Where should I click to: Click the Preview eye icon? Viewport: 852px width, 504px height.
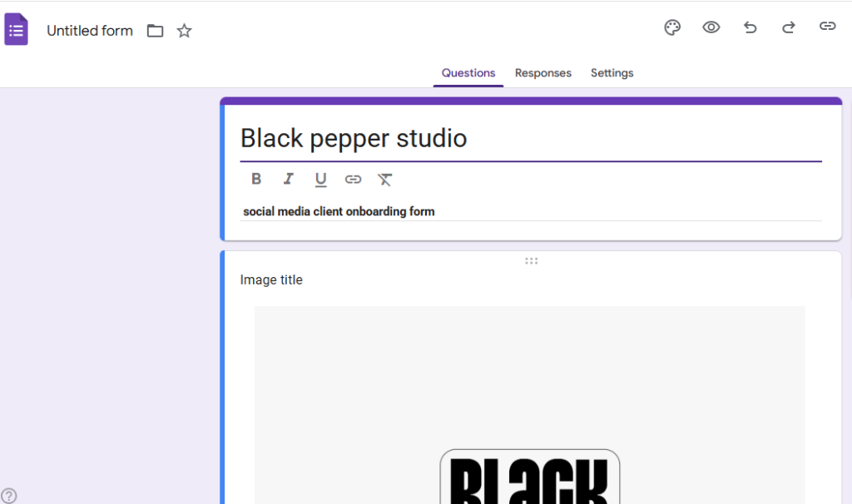(x=711, y=27)
